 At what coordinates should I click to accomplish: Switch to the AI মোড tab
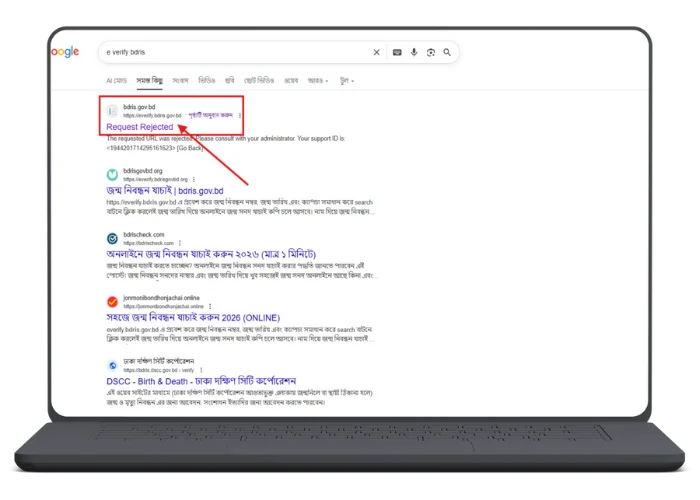(116, 80)
